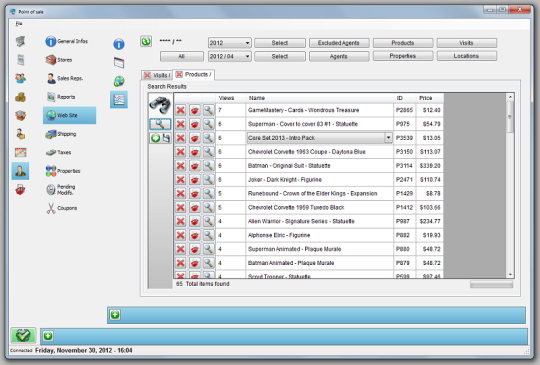Open the Shipping settings section
The width and height of the screenshot is (540, 365).
point(61,134)
